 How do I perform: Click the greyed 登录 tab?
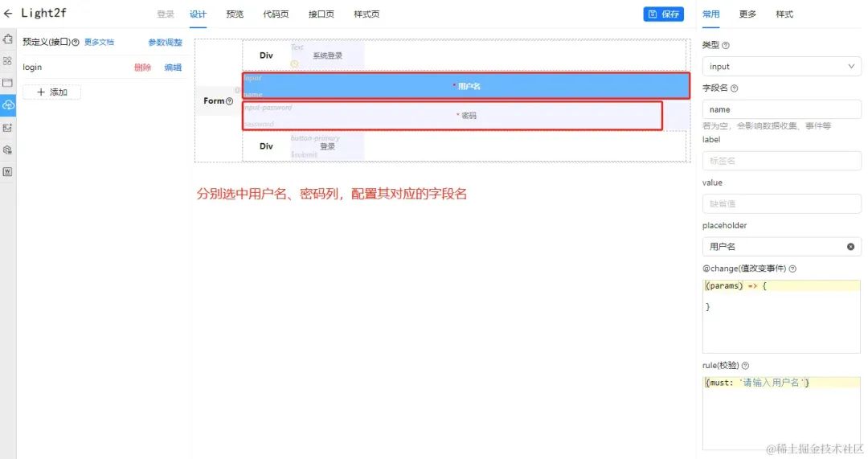(x=166, y=14)
